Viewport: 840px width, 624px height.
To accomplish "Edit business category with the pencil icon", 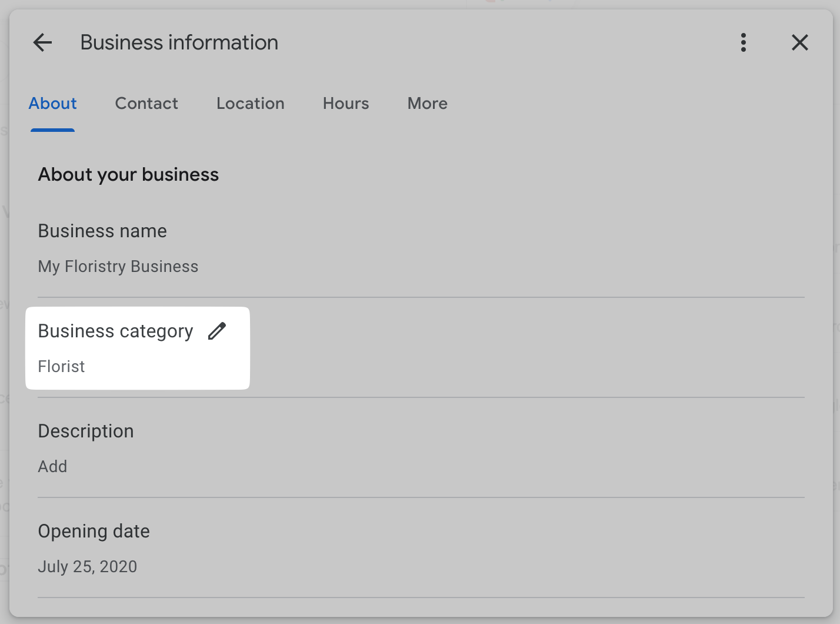I will pos(217,330).
